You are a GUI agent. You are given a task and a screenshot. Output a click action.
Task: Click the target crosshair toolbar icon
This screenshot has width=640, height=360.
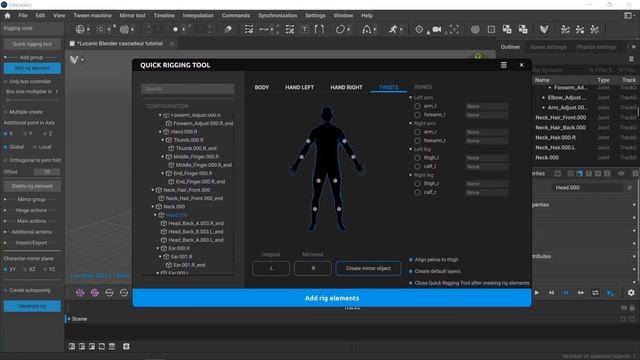(x=419, y=29)
